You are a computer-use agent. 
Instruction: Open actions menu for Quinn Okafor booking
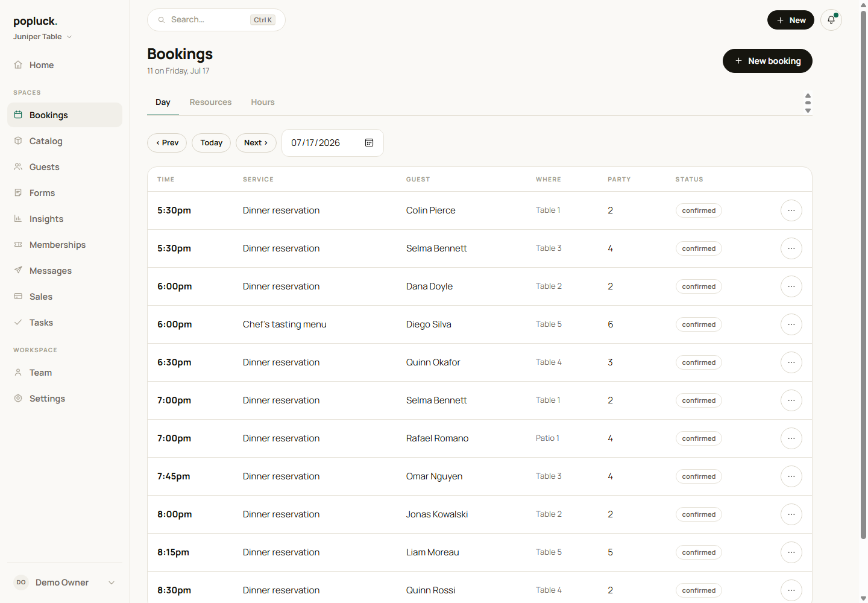click(791, 362)
